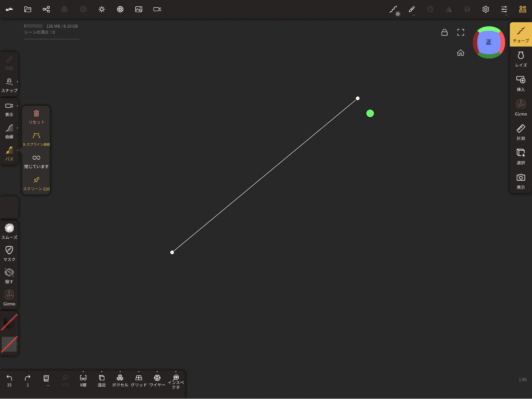This screenshot has height=399, width=532.
Task: Click the Undo button
Action: (x=9, y=380)
